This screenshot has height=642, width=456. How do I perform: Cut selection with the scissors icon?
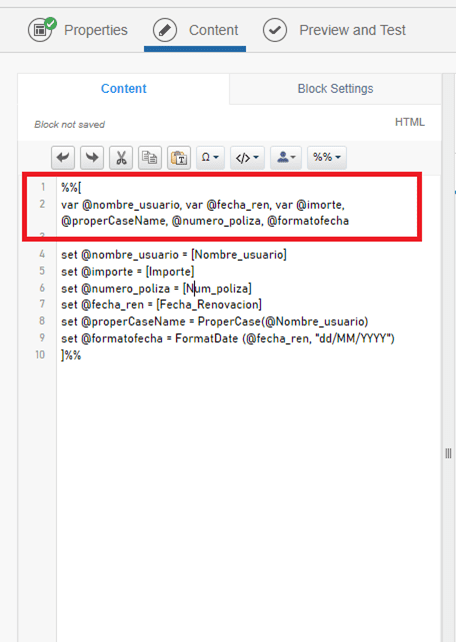[121, 158]
